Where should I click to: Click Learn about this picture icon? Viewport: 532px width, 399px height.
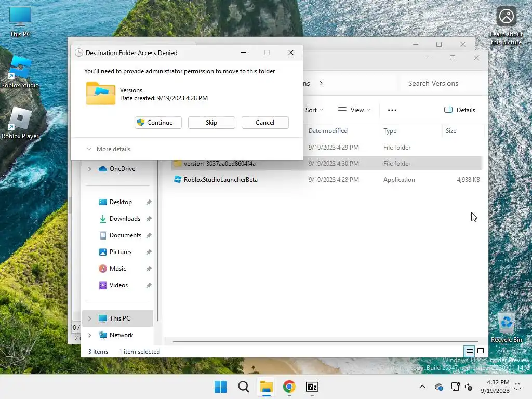pyautogui.click(x=506, y=26)
